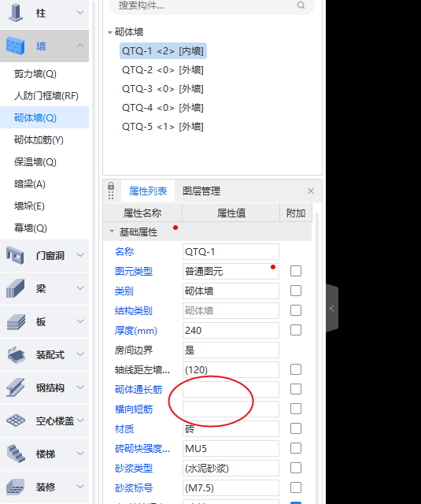Click the 属性值 column header
This screenshot has width=421, height=504.
click(231, 213)
